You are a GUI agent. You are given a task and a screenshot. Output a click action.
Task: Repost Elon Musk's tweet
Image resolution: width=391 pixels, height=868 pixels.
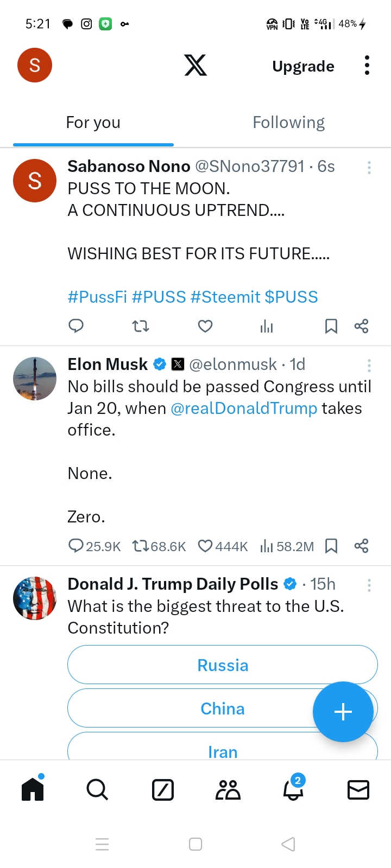point(141,546)
